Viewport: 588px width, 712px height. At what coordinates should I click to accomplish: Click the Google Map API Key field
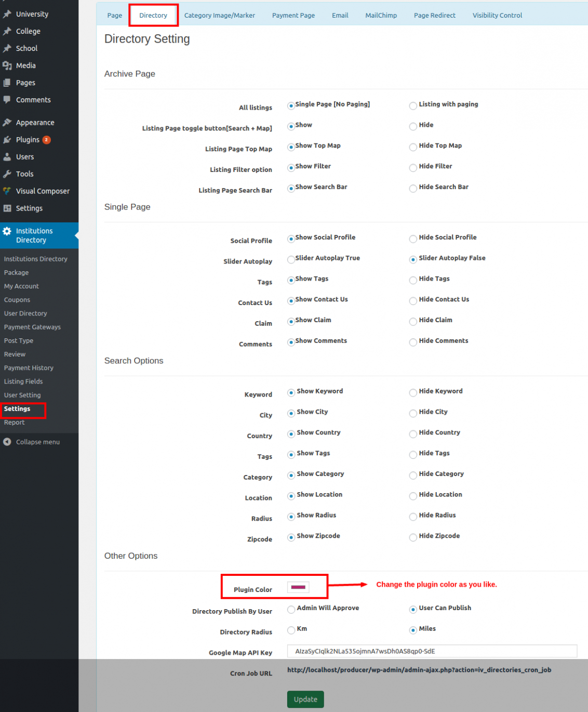(x=431, y=651)
